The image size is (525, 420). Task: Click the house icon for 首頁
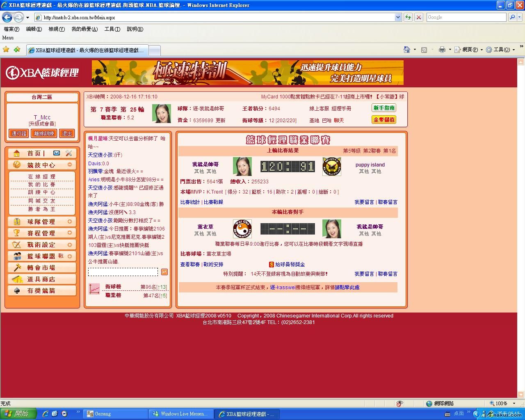tap(16, 153)
